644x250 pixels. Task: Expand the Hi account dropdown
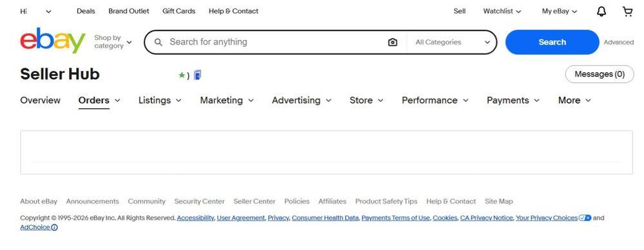[x=48, y=12]
